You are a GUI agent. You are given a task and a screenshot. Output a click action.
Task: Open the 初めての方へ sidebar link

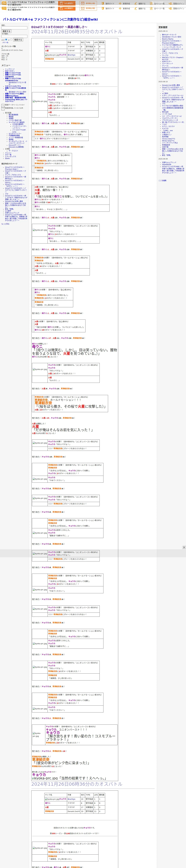[x=10, y=71]
